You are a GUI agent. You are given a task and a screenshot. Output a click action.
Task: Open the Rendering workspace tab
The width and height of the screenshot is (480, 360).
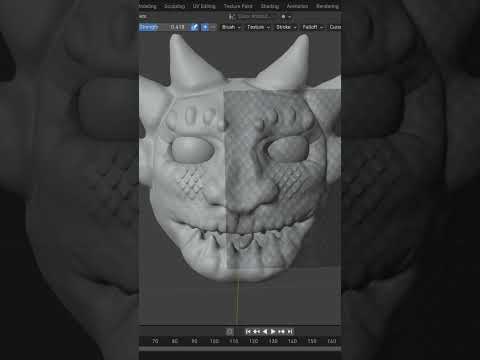[327, 6]
